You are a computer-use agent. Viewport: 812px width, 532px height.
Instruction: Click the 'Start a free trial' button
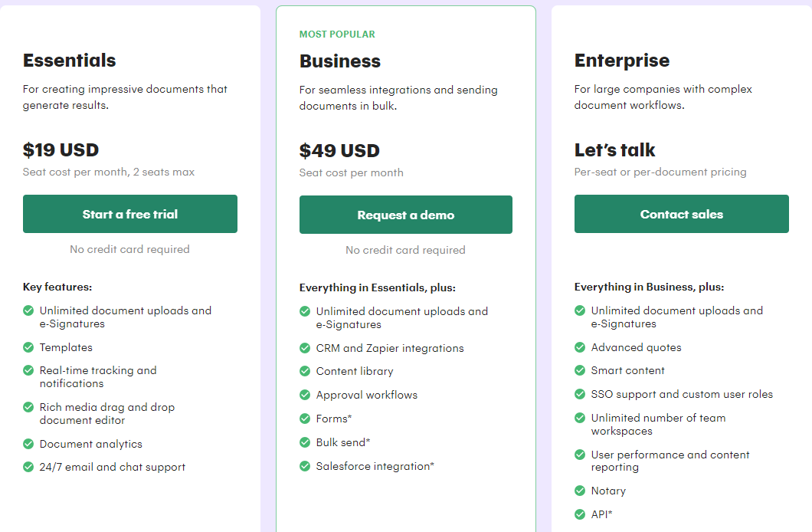[x=129, y=214]
